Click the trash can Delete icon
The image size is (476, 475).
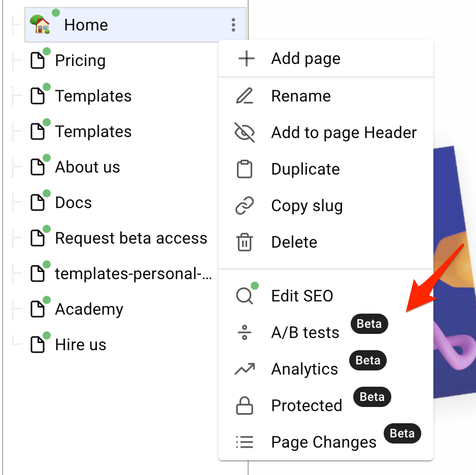pos(245,242)
